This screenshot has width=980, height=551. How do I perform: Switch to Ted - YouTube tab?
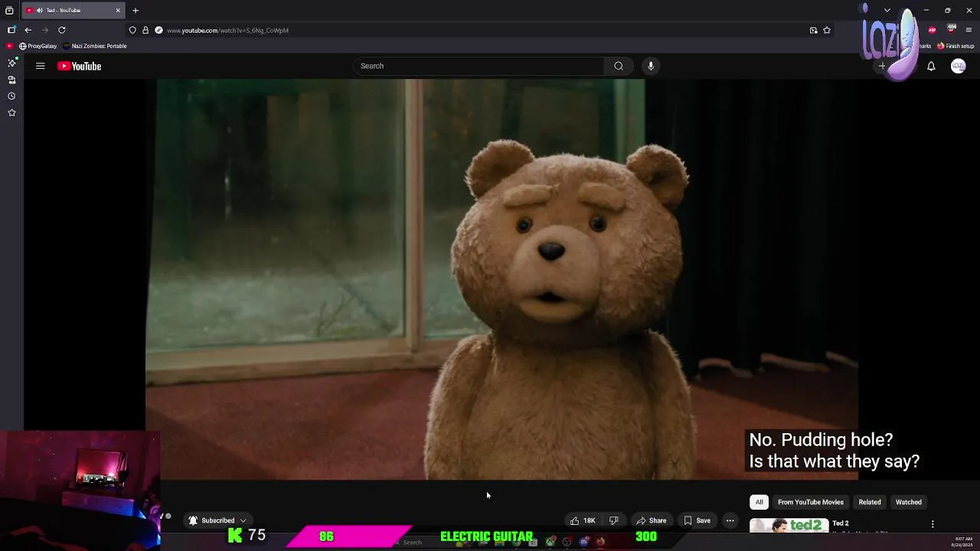click(x=73, y=10)
